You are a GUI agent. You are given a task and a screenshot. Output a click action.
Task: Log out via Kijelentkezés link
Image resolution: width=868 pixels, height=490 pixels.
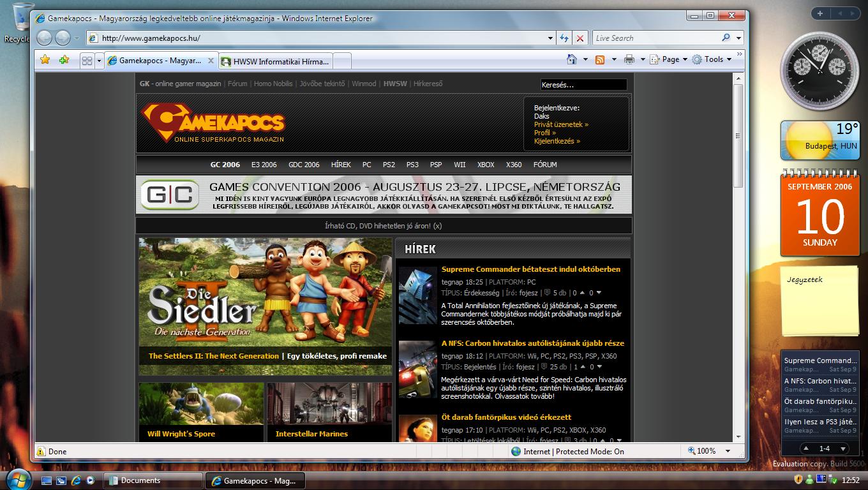pos(557,141)
